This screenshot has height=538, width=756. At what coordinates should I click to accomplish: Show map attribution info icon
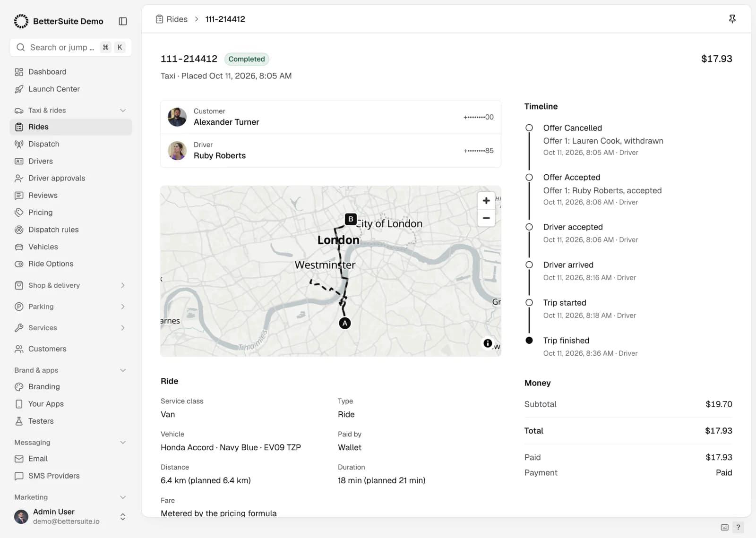(x=488, y=343)
